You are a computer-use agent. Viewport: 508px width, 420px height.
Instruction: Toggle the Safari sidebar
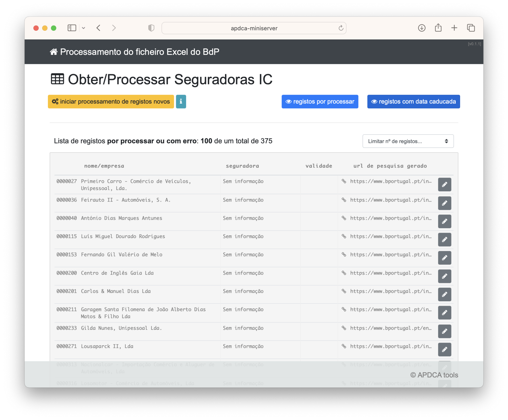point(72,28)
